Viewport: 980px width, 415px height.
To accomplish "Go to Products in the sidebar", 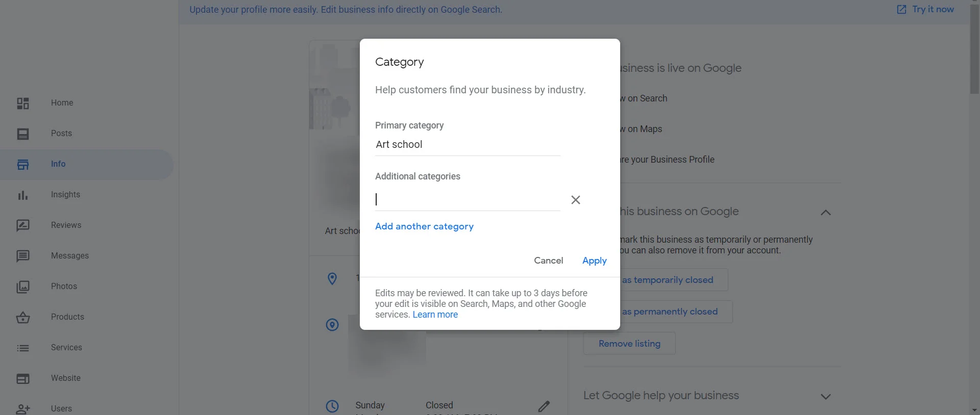I will click(67, 317).
